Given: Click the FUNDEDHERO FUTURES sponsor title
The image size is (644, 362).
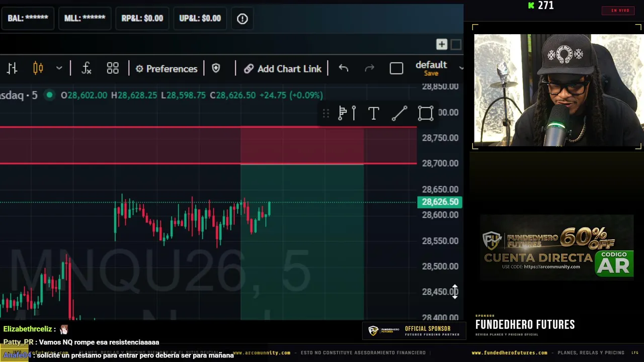Looking at the screenshot, I should [525, 325].
